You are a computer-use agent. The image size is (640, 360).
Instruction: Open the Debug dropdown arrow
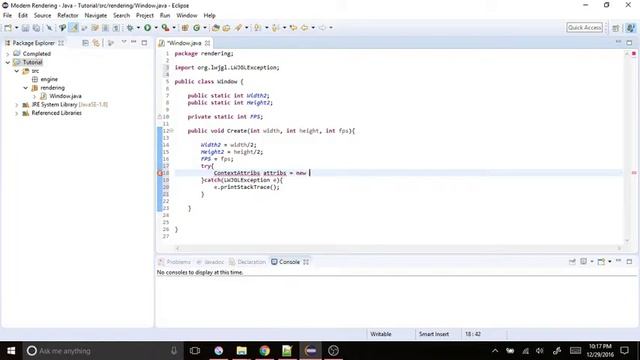point(138,28)
